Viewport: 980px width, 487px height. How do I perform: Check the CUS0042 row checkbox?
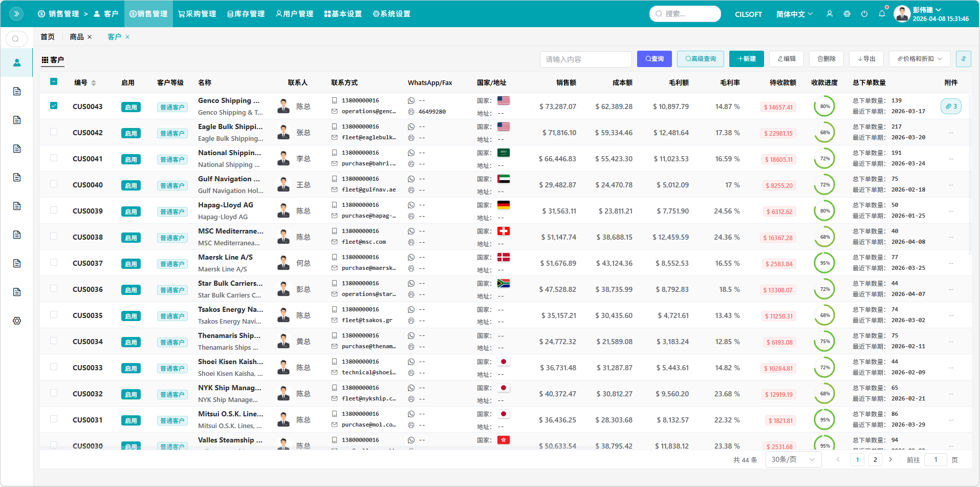click(54, 132)
